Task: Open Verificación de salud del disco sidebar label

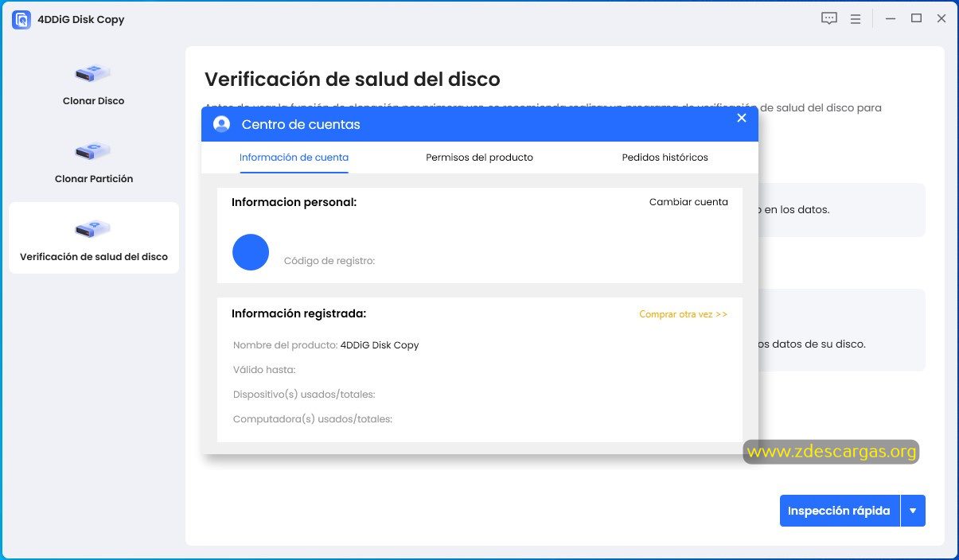Action: click(x=94, y=257)
